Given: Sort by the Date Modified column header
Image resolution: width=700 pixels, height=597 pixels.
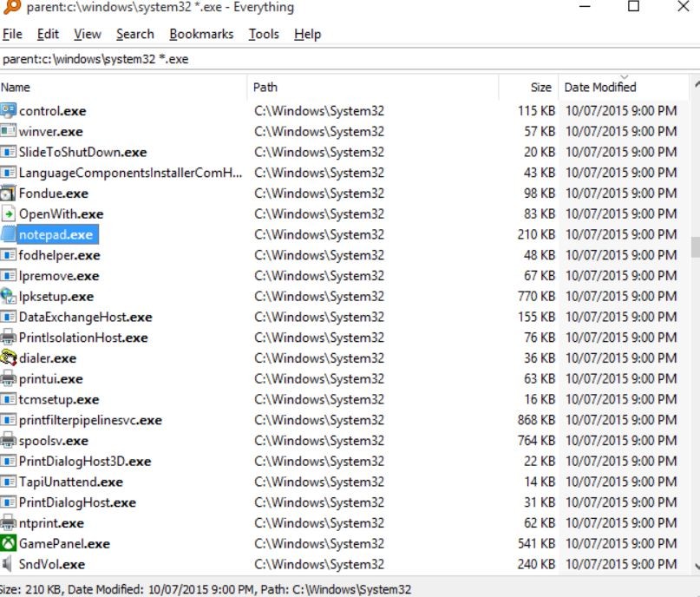Looking at the screenshot, I should (625, 87).
